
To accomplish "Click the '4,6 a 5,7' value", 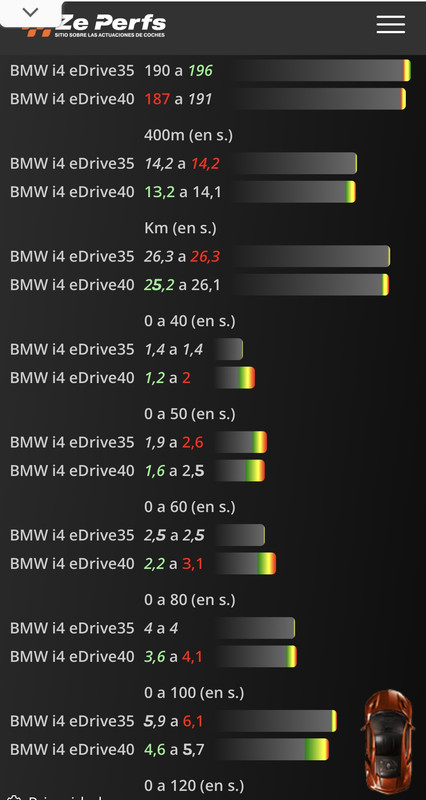I will click(173, 749).
